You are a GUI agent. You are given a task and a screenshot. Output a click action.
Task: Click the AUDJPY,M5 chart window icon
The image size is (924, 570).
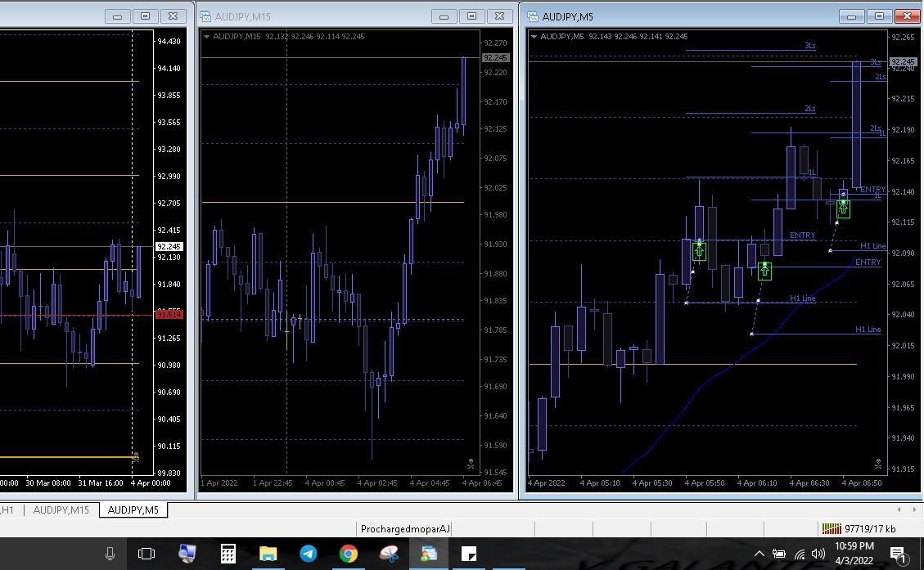[x=533, y=16]
